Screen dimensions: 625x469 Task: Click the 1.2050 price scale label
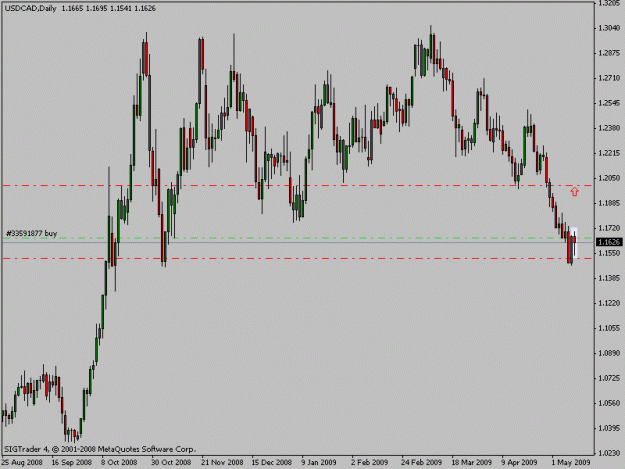pos(609,178)
